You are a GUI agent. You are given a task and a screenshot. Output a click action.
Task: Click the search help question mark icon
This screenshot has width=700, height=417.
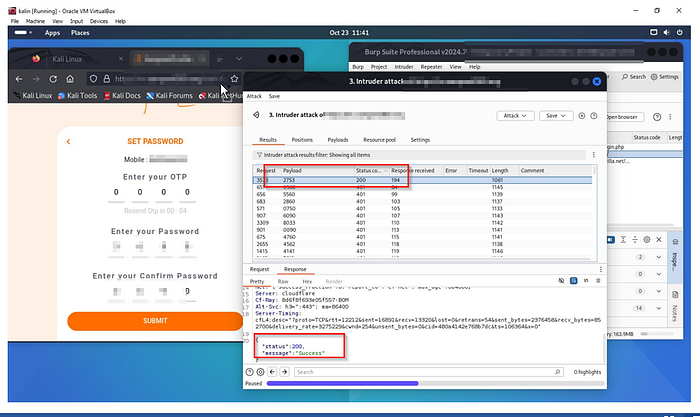click(x=250, y=372)
